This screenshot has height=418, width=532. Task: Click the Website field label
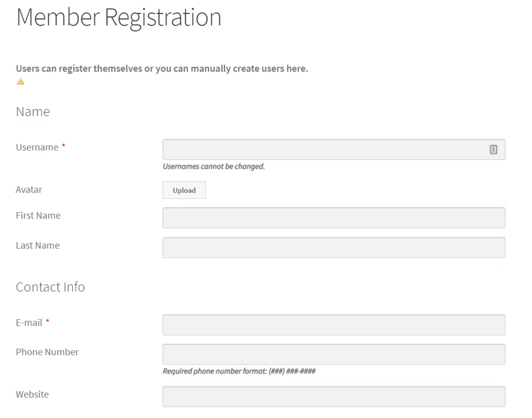tap(32, 395)
